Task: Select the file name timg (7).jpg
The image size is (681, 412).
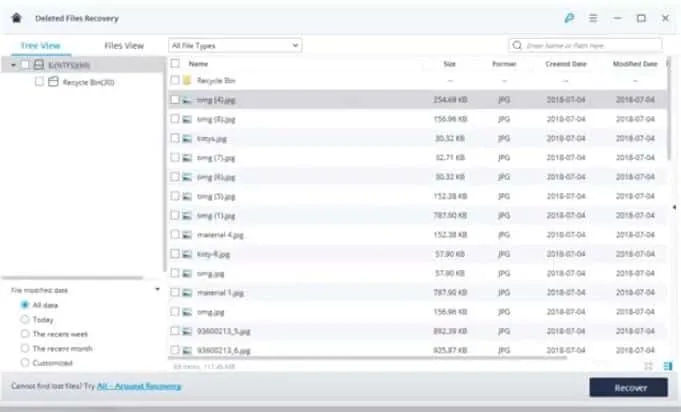Action: coord(216,158)
